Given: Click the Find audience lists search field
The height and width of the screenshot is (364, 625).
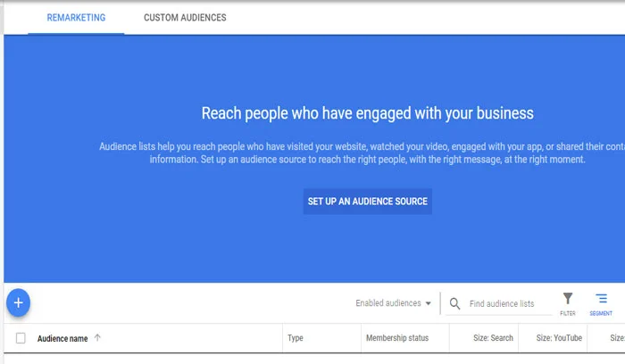Looking at the screenshot, I should (502, 304).
